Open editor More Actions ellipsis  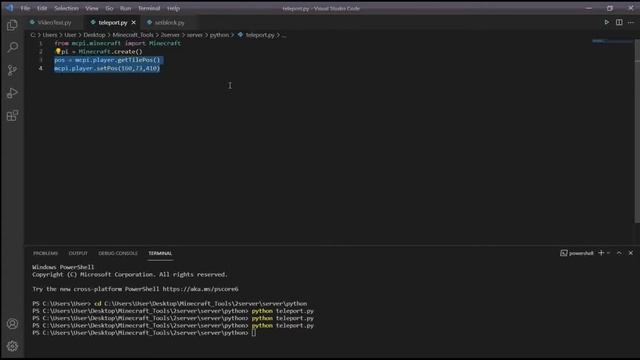tap(631, 22)
